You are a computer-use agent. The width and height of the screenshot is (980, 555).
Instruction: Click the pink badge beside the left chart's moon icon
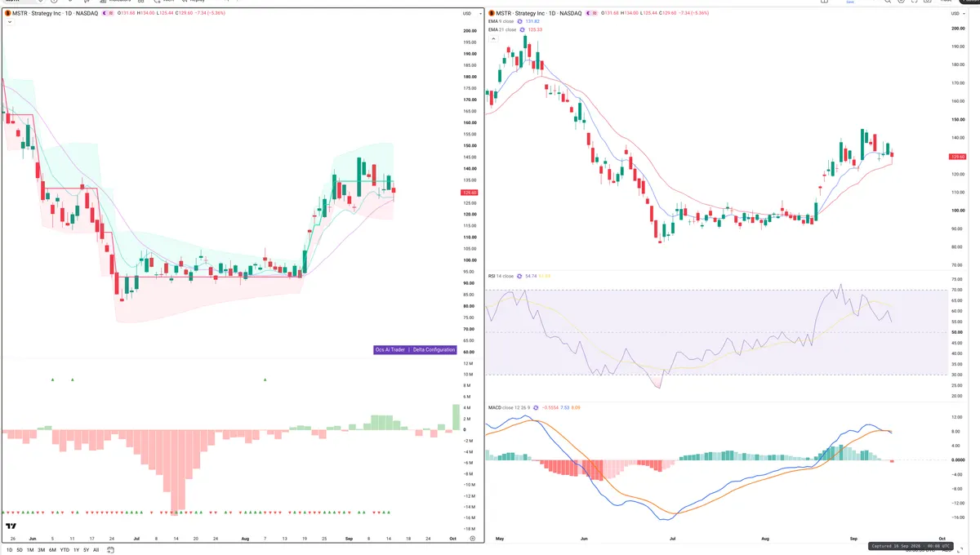tap(111, 13)
